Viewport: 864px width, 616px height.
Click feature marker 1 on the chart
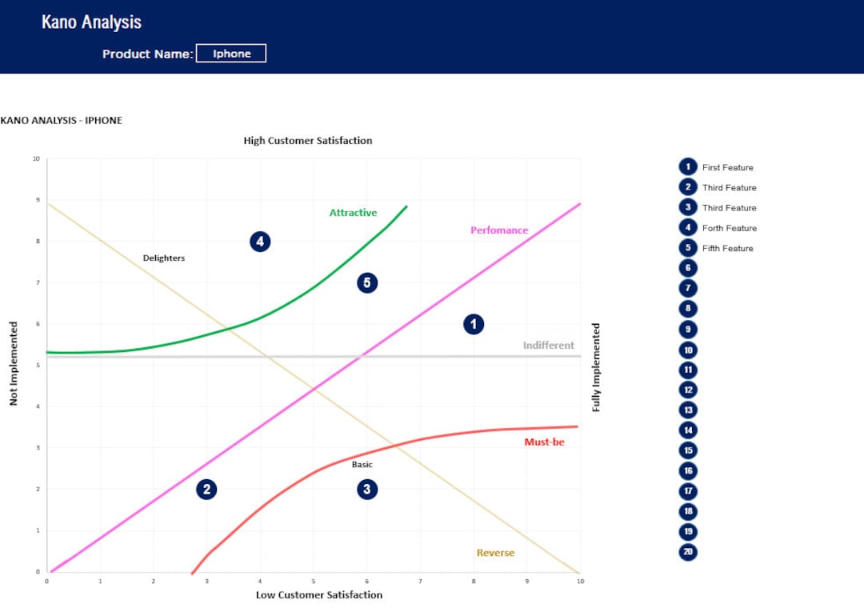coord(474,324)
